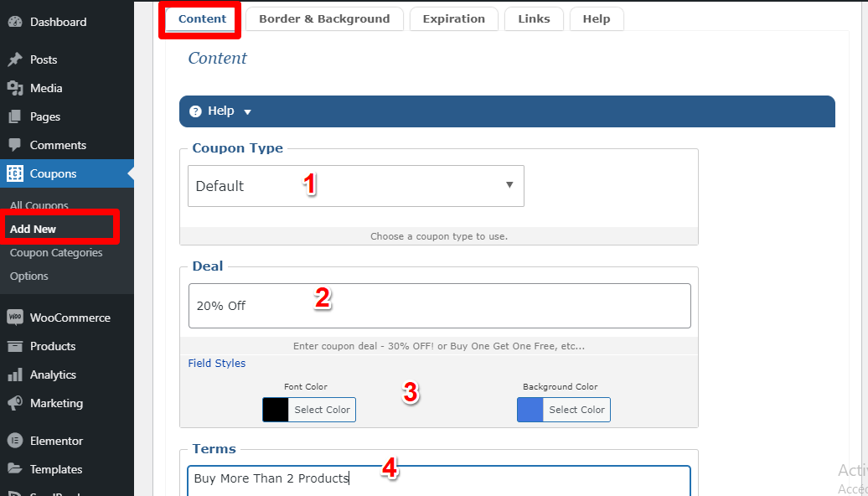Switch to the Links tab

point(535,18)
